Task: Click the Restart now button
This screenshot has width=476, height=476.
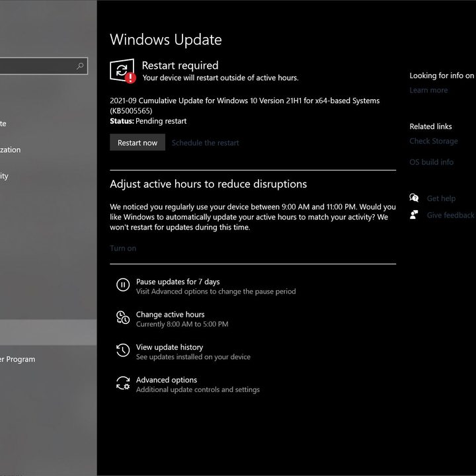Action: pos(138,142)
